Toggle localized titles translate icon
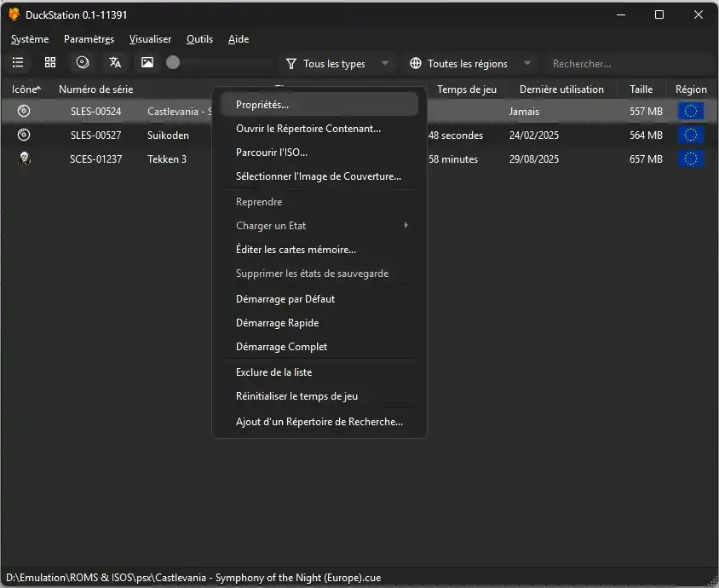The height and width of the screenshot is (588, 719). click(x=115, y=62)
